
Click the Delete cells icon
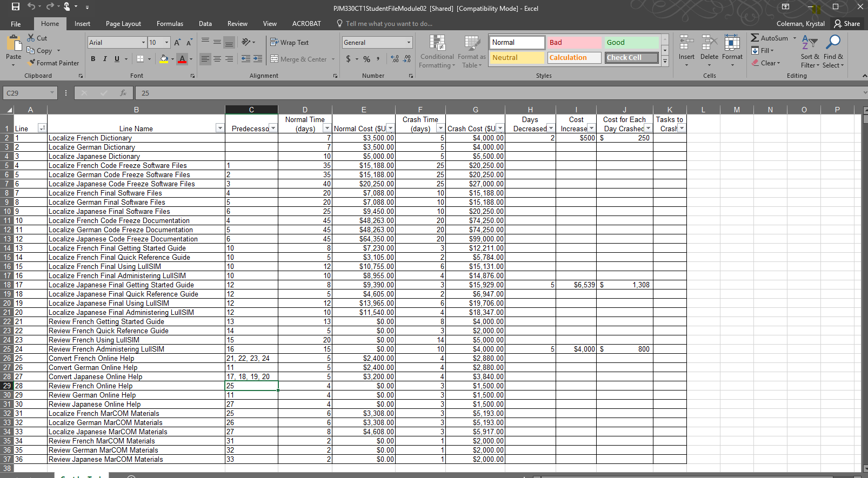709,43
